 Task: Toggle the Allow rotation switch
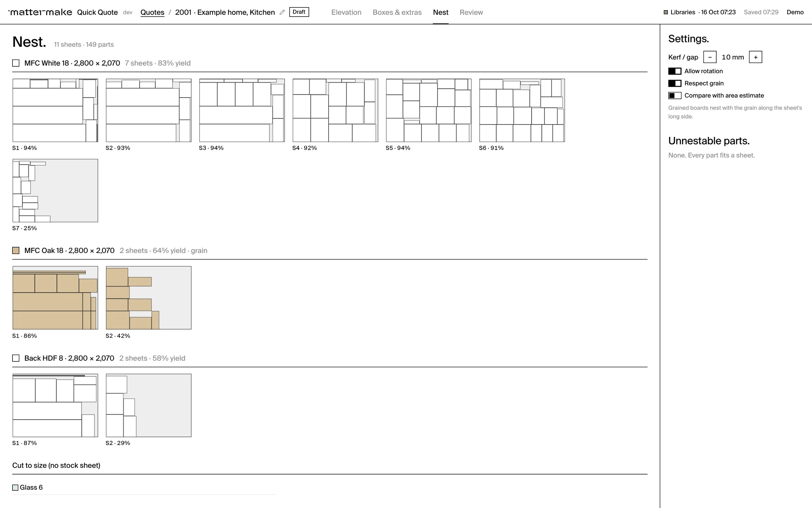(x=675, y=71)
